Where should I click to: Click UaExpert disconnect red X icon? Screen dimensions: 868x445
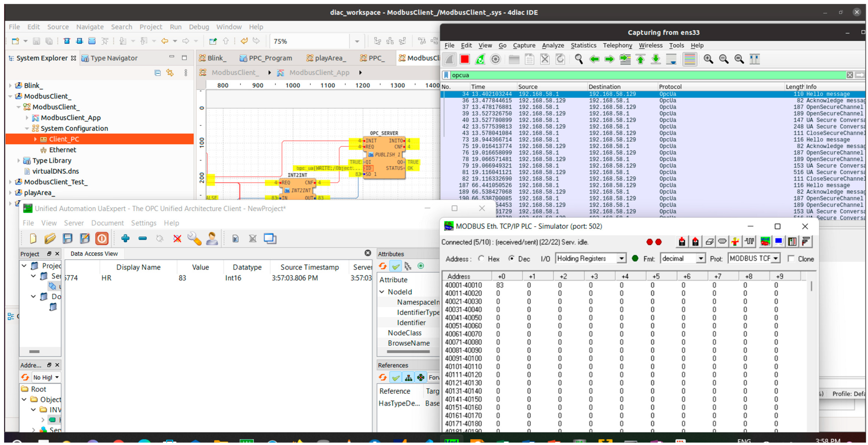point(177,239)
